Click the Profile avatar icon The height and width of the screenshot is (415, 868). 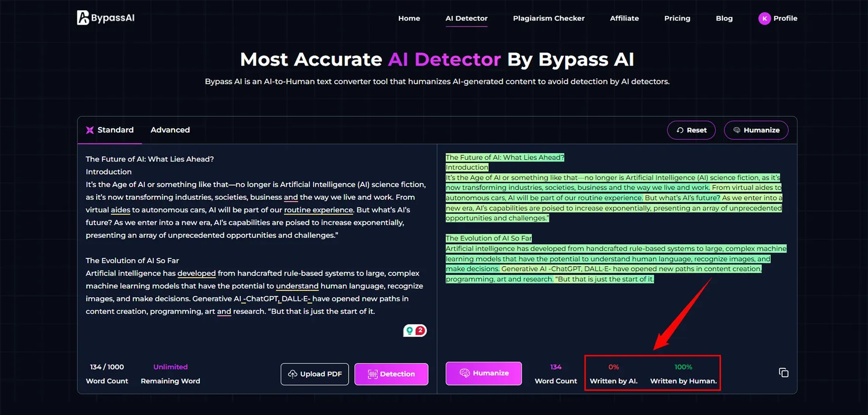(764, 19)
